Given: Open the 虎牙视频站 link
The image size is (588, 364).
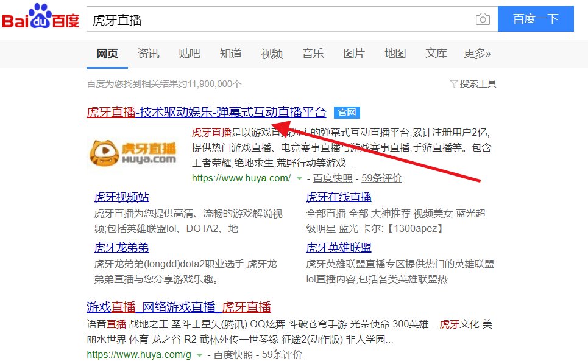Looking at the screenshot, I should pos(121,197).
